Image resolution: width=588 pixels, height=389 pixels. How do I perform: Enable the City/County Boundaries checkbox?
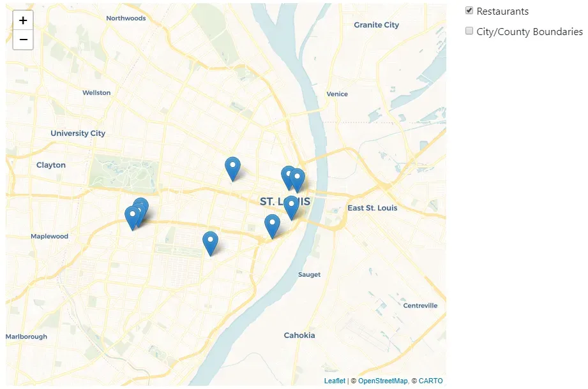tap(469, 31)
